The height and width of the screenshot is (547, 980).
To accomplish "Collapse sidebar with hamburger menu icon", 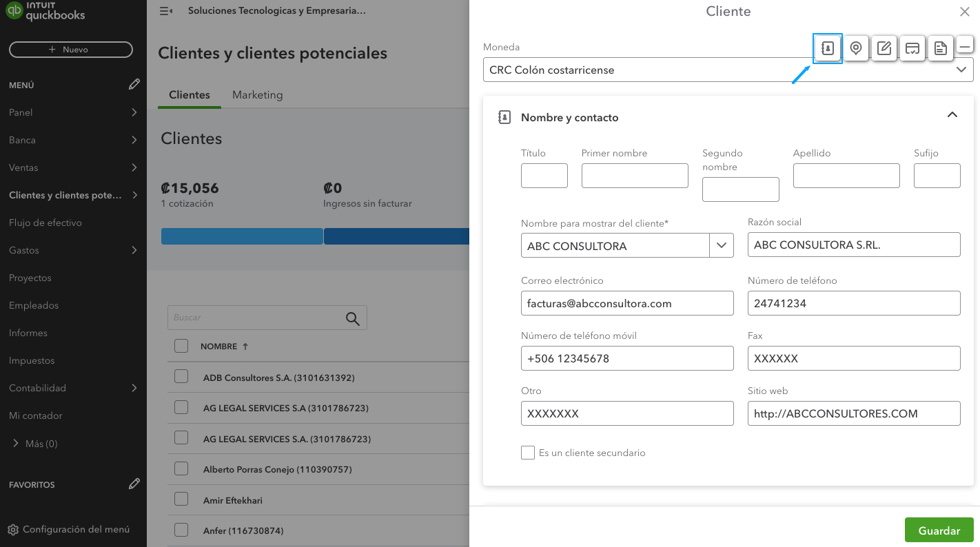I will (x=165, y=11).
